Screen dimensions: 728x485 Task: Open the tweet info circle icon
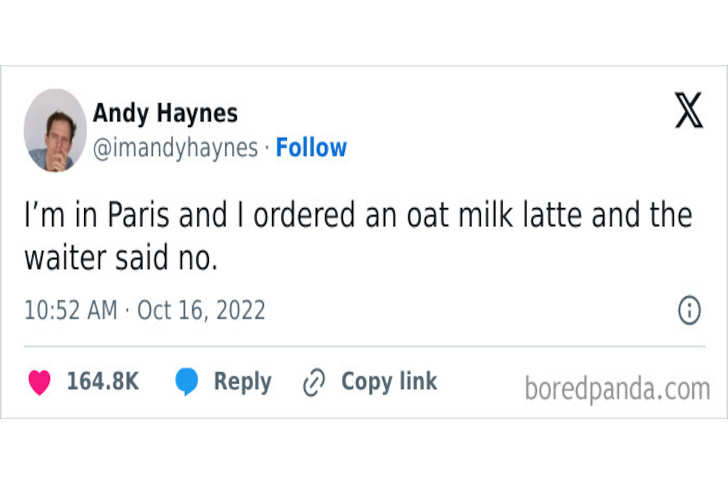[689, 311]
